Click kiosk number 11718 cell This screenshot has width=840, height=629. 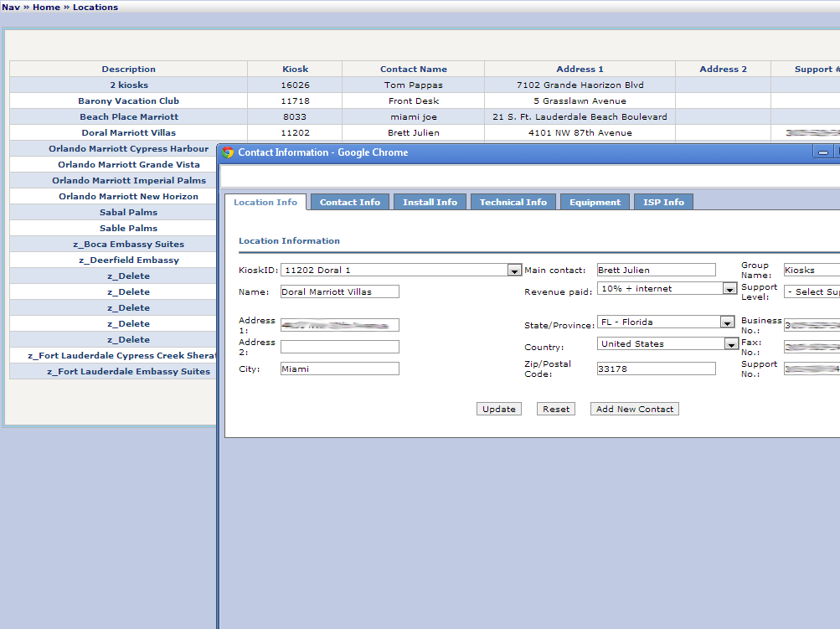295,101
